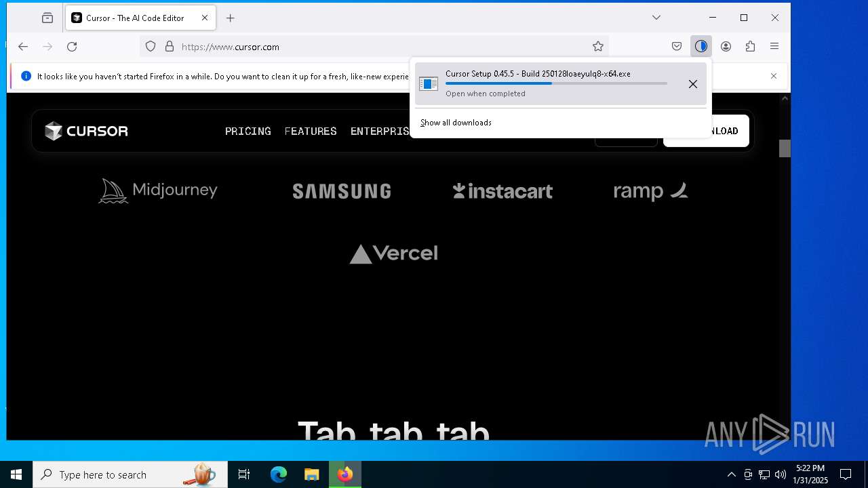868x488 pixels.
Task: Click the ramp logo
Action: (650, 191)
